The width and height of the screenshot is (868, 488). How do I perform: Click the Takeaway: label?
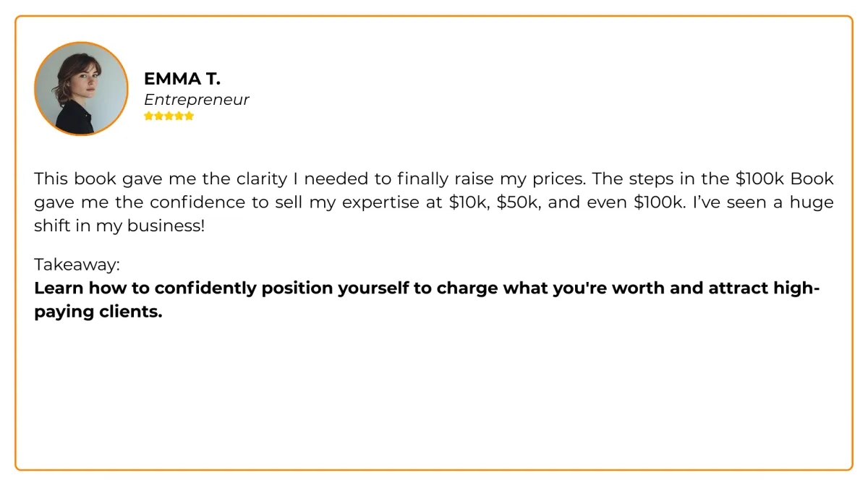[77, 265]
